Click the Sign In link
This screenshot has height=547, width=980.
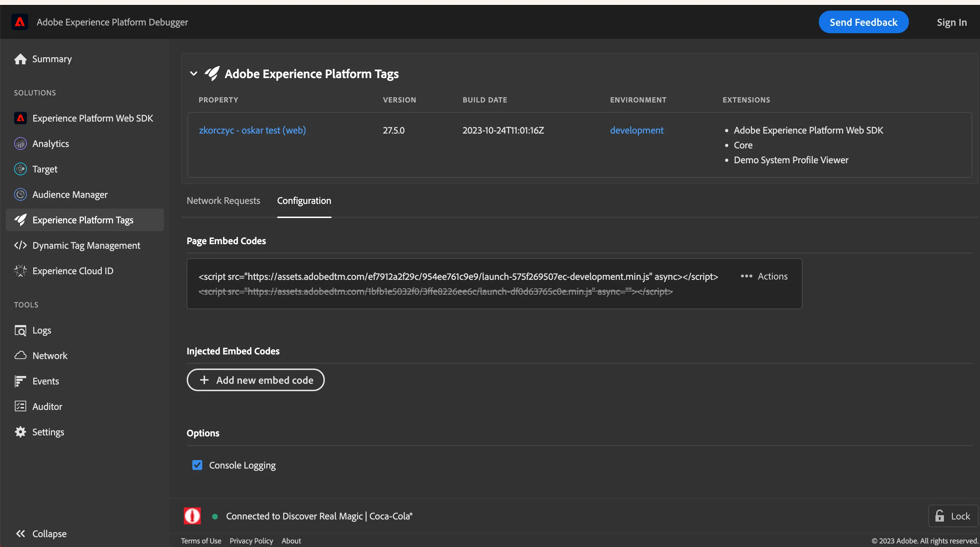952,22
